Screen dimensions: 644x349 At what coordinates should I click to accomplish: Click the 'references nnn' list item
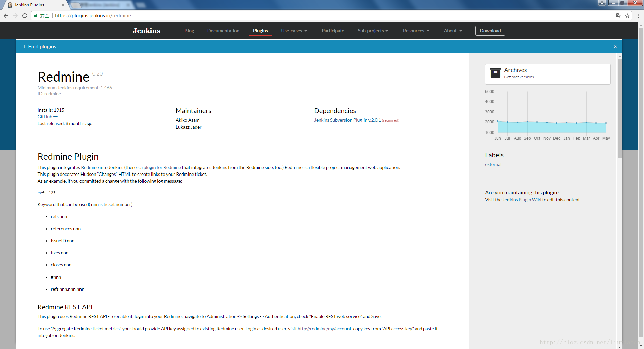click(66, 229)
